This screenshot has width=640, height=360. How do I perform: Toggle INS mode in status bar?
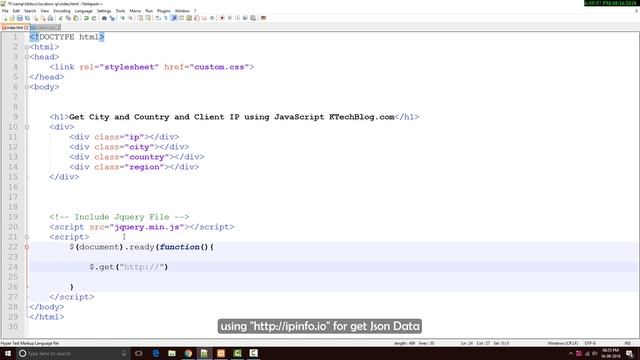pyautogui.click(x=627, y=343)
